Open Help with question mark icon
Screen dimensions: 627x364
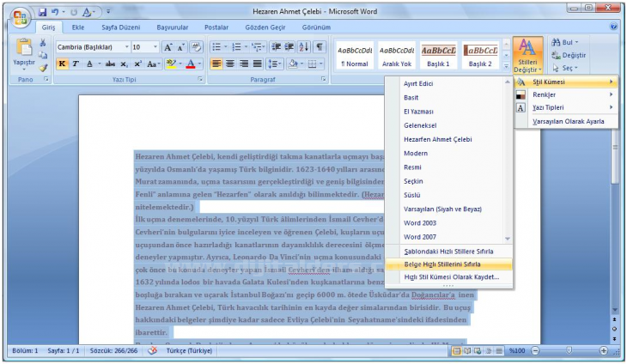click(613, 27)
